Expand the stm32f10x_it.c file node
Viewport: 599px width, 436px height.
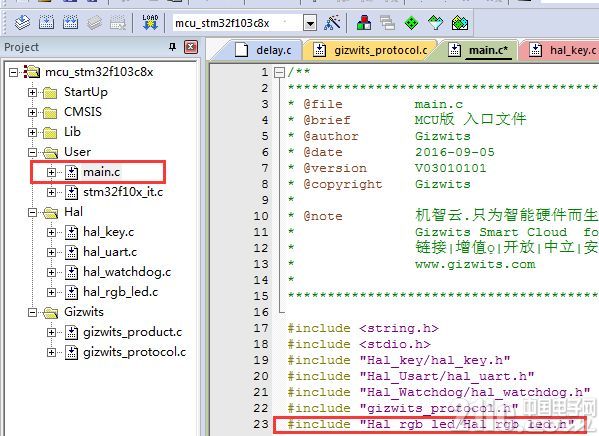(x=51, y=192)
